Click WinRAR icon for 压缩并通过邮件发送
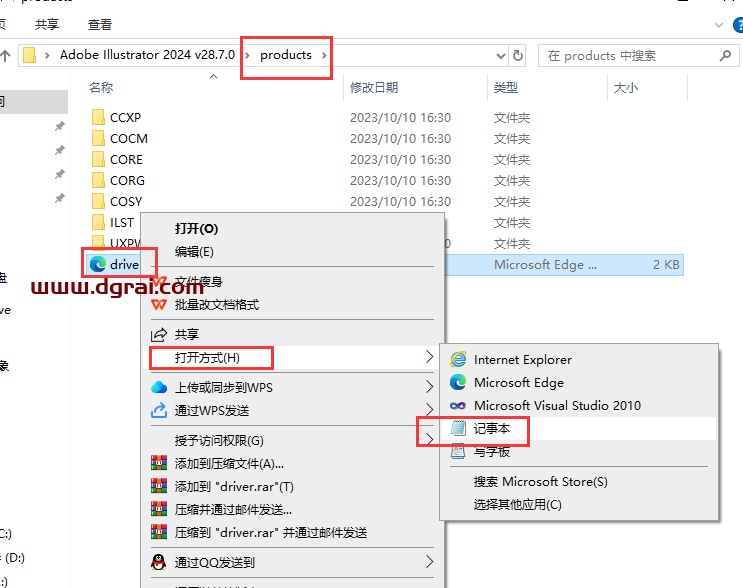The height and width of the screenshot is (588, 743). click(x=159, y=508)
